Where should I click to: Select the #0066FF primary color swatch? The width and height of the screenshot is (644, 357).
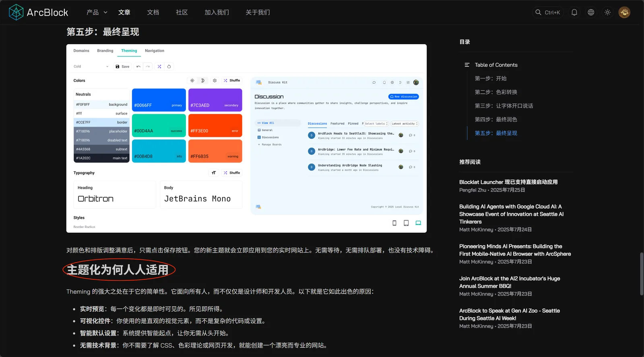pos(159,100)
